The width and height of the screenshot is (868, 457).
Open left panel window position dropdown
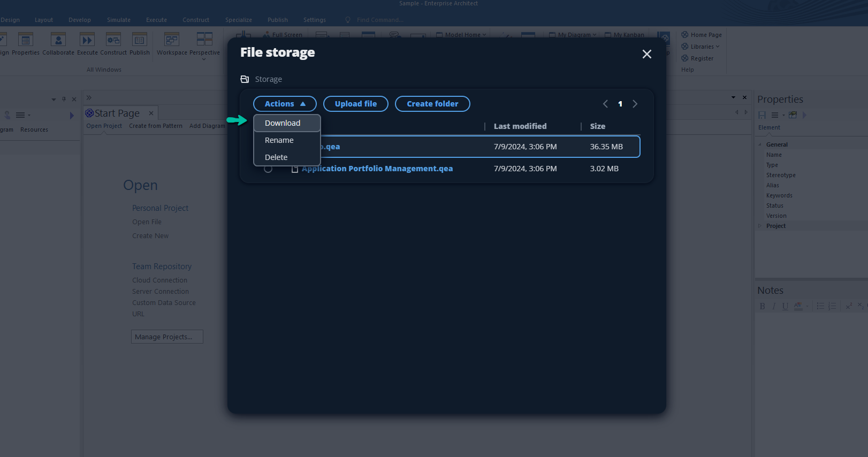pos(54,99)
